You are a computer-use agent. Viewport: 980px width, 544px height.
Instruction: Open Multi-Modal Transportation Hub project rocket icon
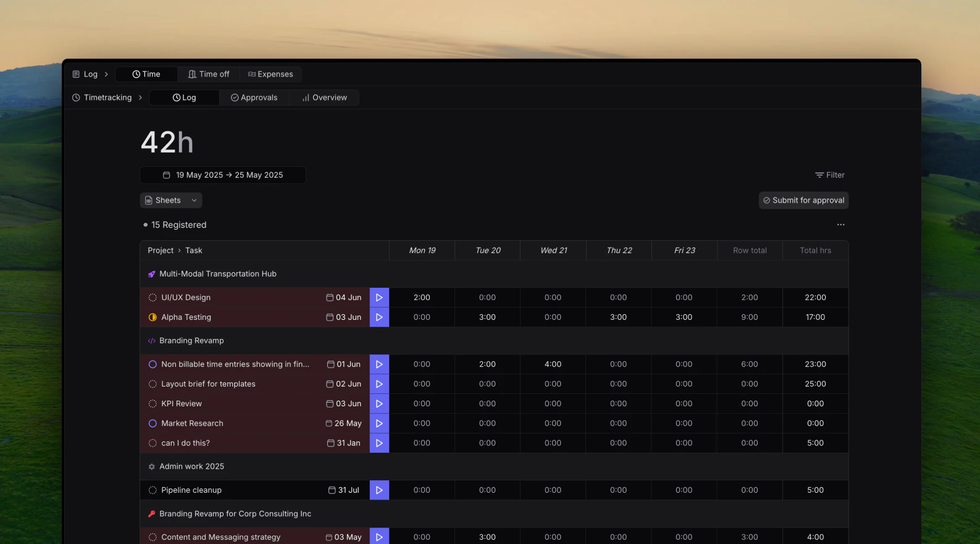(152, 274)
